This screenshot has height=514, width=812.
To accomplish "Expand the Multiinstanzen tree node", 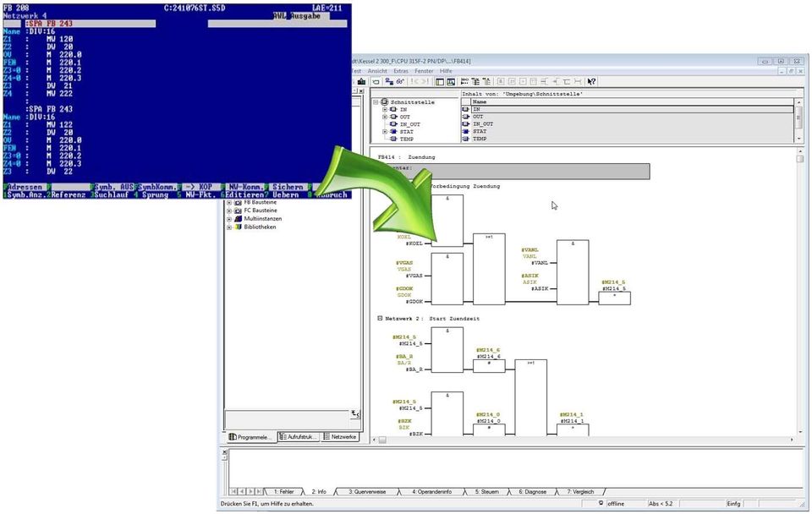I will (x=229, y=219).
